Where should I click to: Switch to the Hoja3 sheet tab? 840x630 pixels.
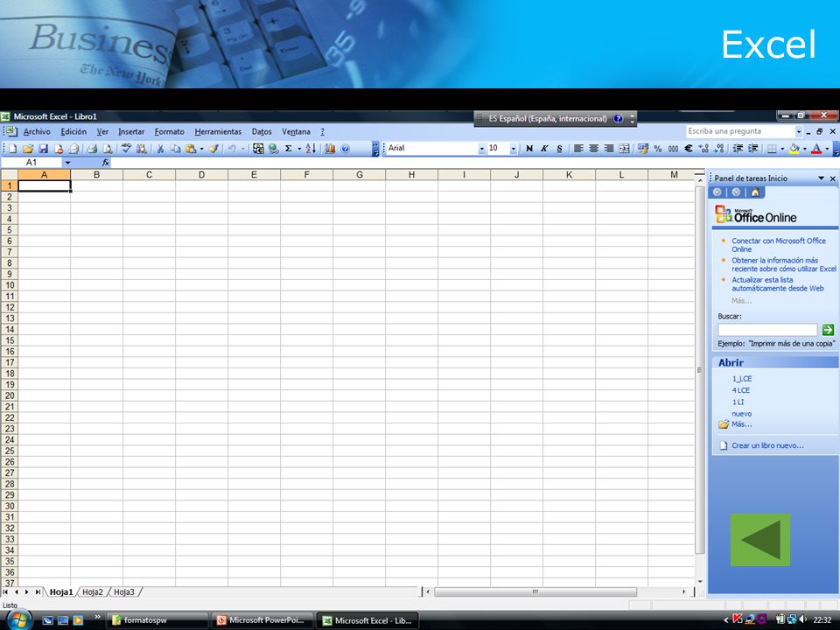click(124, 592)
